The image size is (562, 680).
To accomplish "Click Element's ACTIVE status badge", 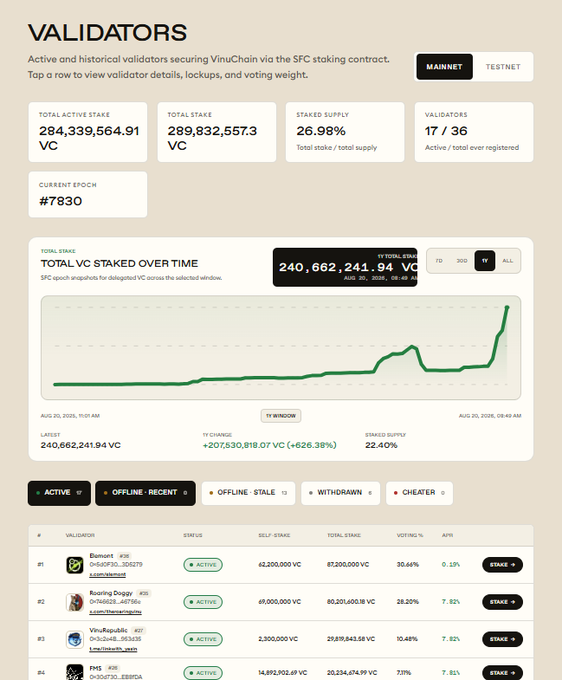I will (203, 565).
